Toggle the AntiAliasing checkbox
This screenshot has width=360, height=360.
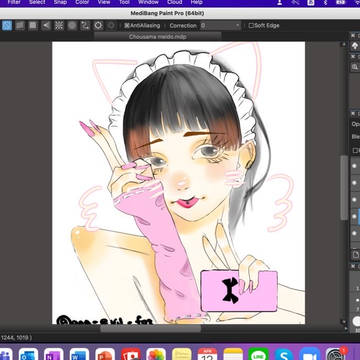[x=127, y=26]
